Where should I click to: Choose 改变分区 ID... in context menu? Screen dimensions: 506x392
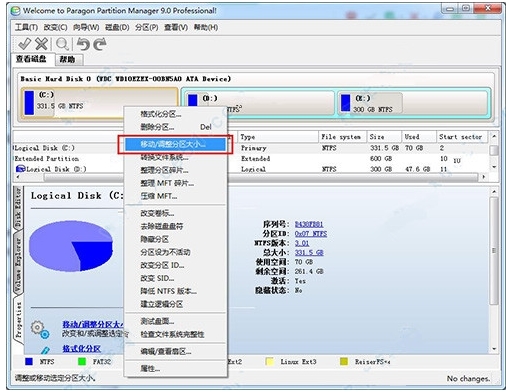pyautogui.click(x=176, y=265)
